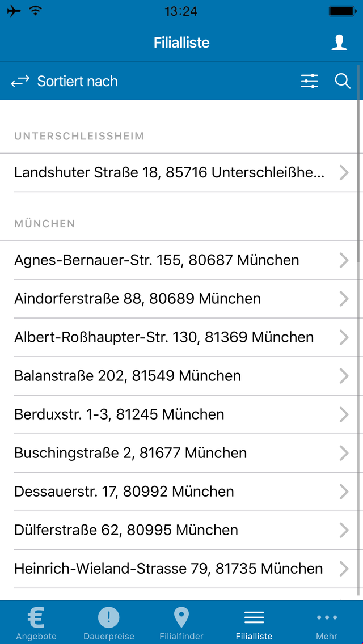The image size is (363, 644).
Task: Select the Angebote euro icon
Action: tap(36, 615)
